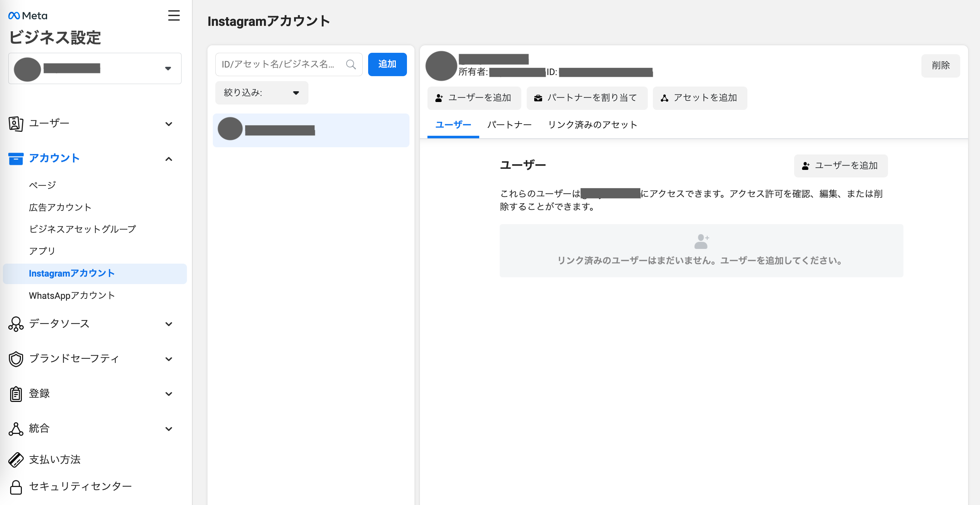Open ページ in the sidebar
Screen dimensions: 980x505
pyautogui.click(x=43, y=185)
